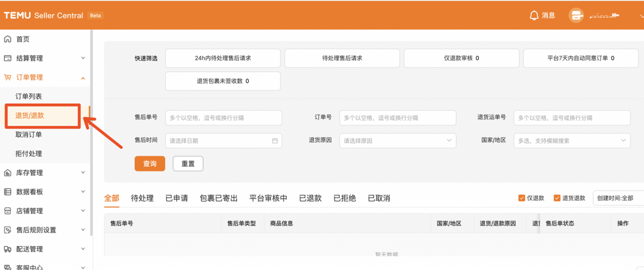Click the 查询 search button
This screenshot has height=270, width=644.
150,163
